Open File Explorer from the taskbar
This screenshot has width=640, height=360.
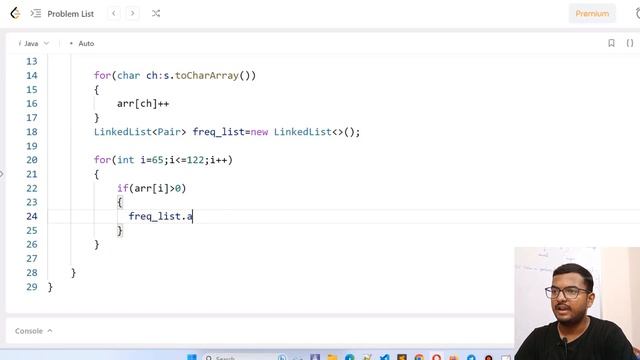pos(332,358)
